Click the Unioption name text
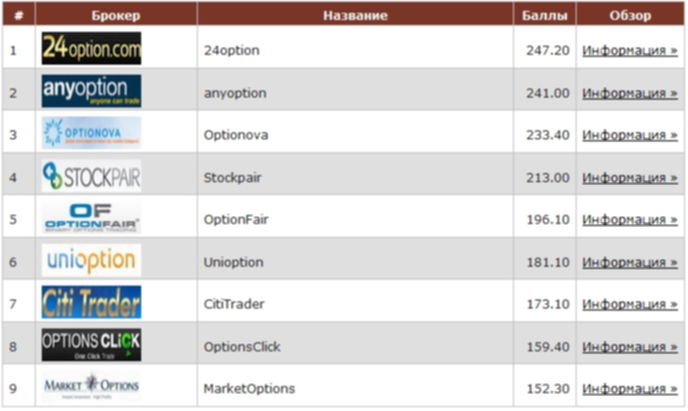 [x=233, y=262]
